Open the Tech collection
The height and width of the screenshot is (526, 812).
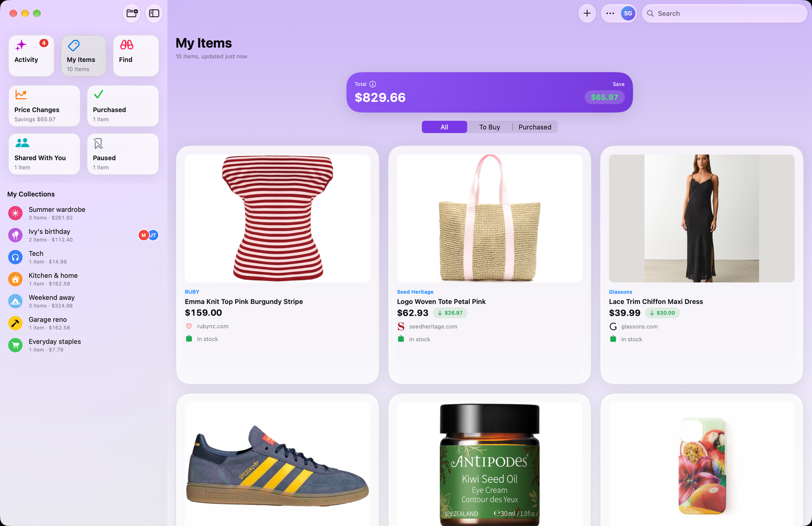(83, 257)
